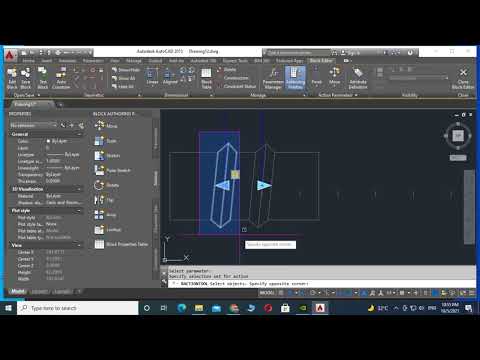Click the Select Objects icon in Properties
This screenshot has height=360, width=480.
(72, 125)
